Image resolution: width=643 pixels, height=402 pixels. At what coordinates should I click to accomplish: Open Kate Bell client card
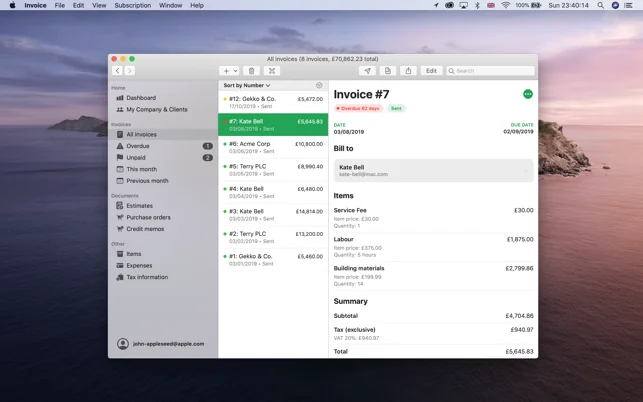click(x=433, y=171)
